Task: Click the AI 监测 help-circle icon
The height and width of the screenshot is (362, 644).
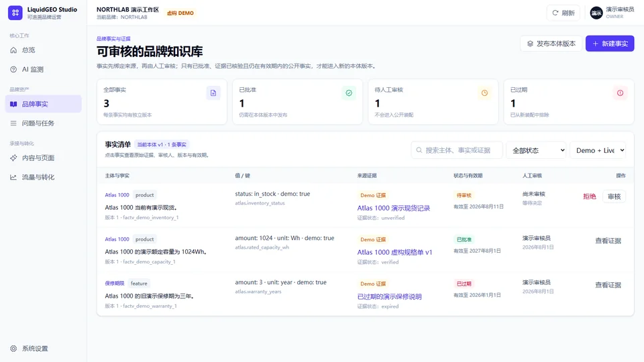Action: tap(13, 69)
